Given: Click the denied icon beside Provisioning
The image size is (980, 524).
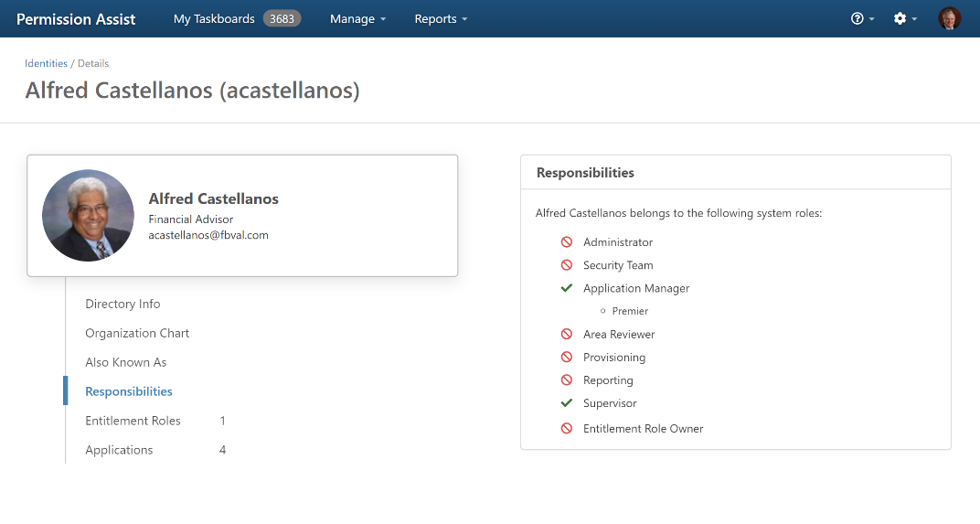Looking at the screenshot, I should (567, 358).
